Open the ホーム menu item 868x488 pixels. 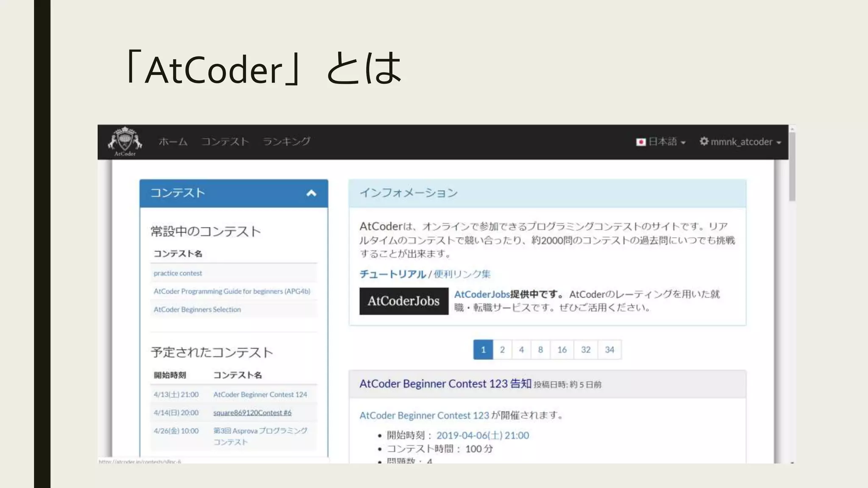pos(173,141)
